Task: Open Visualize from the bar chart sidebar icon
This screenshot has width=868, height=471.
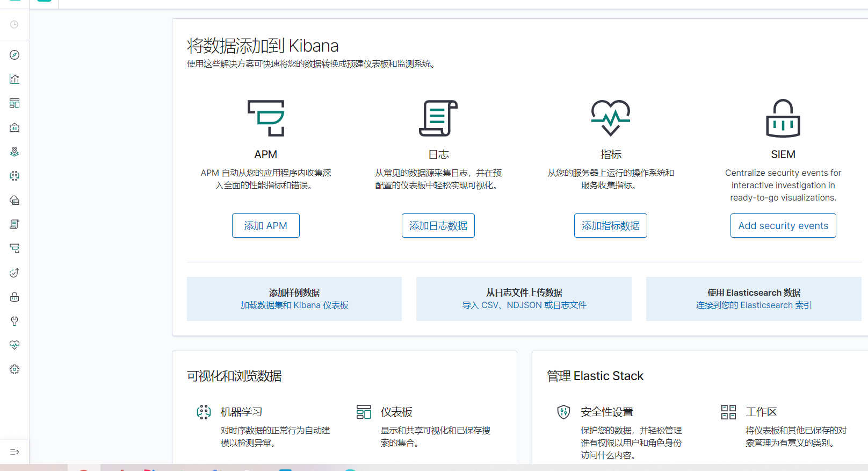Action: (15, 79)
